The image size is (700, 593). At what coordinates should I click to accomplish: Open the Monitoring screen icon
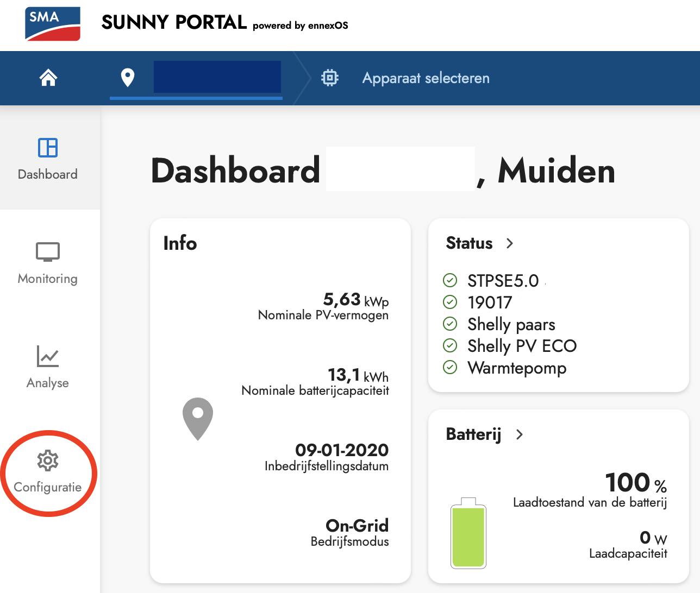click(x=48, y=253)
